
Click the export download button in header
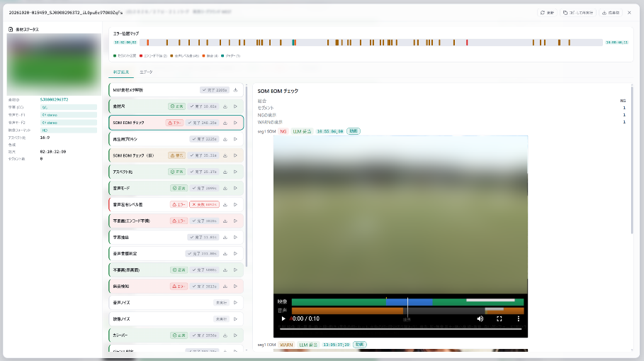(611, 13)
